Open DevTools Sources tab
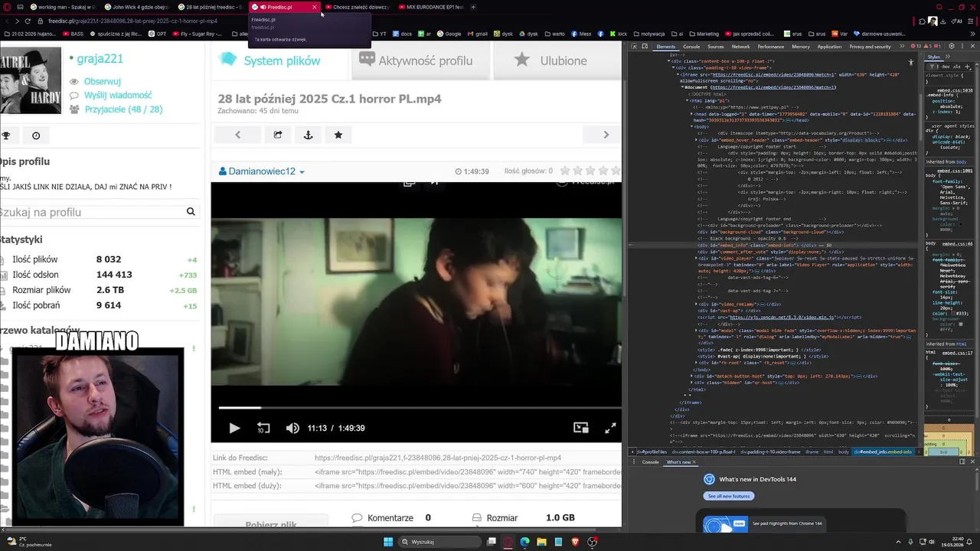This screenshot has width=980, height=551. 716,47
